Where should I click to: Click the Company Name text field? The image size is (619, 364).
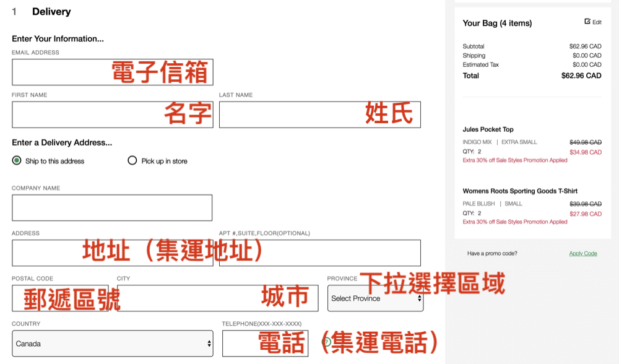click(x=112, y=208)
